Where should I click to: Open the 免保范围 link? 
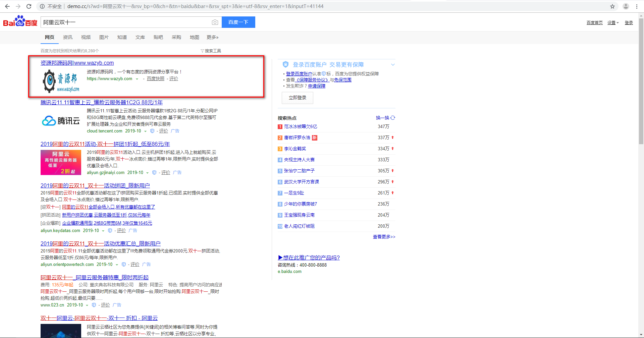tap(343, 80)
